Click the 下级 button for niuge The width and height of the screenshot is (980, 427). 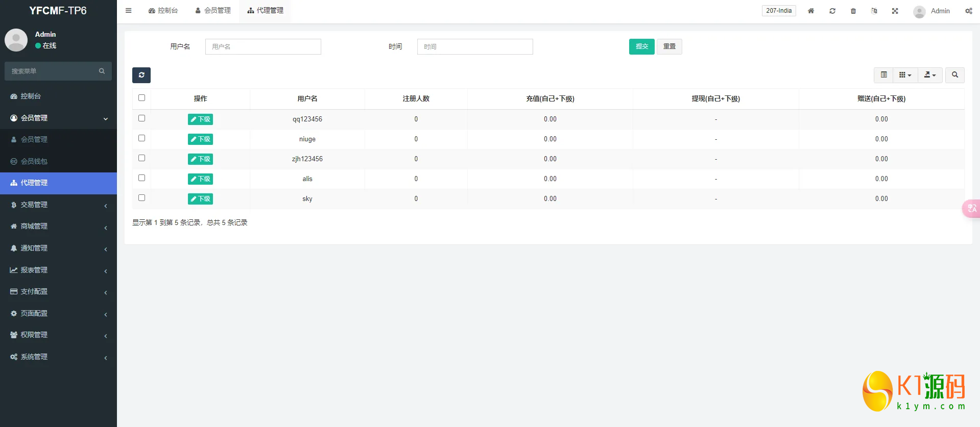pos(200,139)
